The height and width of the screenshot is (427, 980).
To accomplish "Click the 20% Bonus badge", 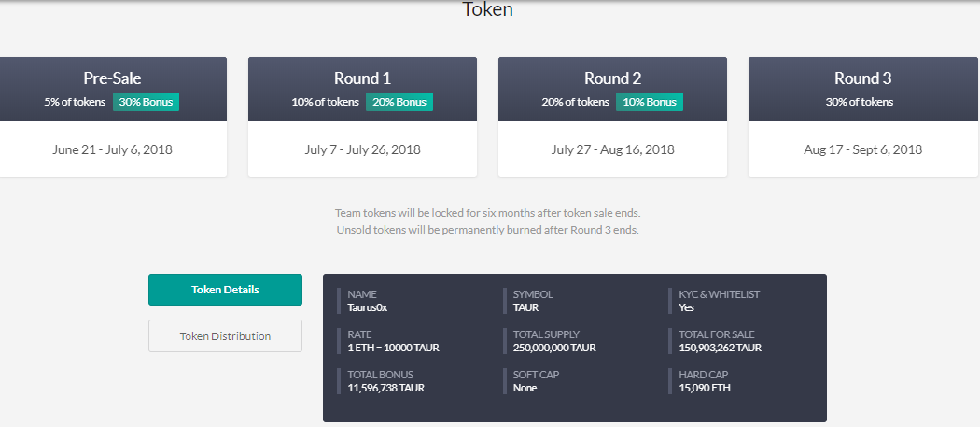I will tap(399, 102).
